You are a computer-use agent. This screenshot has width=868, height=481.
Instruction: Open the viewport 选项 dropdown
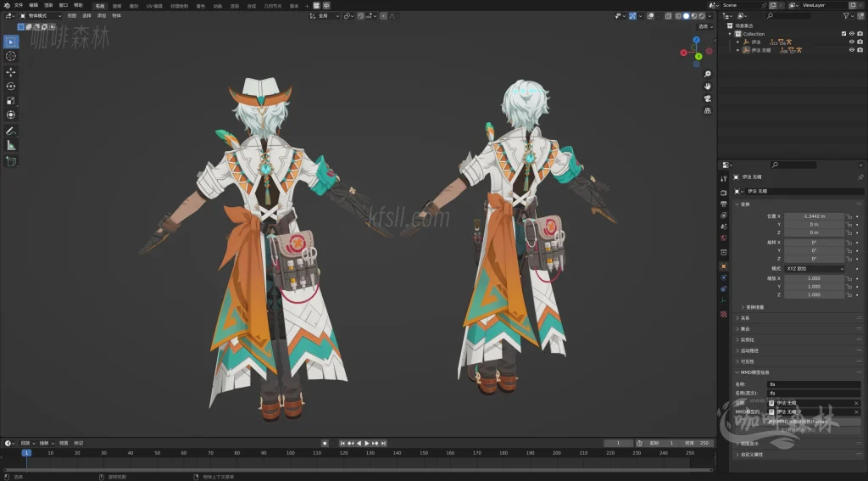[x=705, y=26]
